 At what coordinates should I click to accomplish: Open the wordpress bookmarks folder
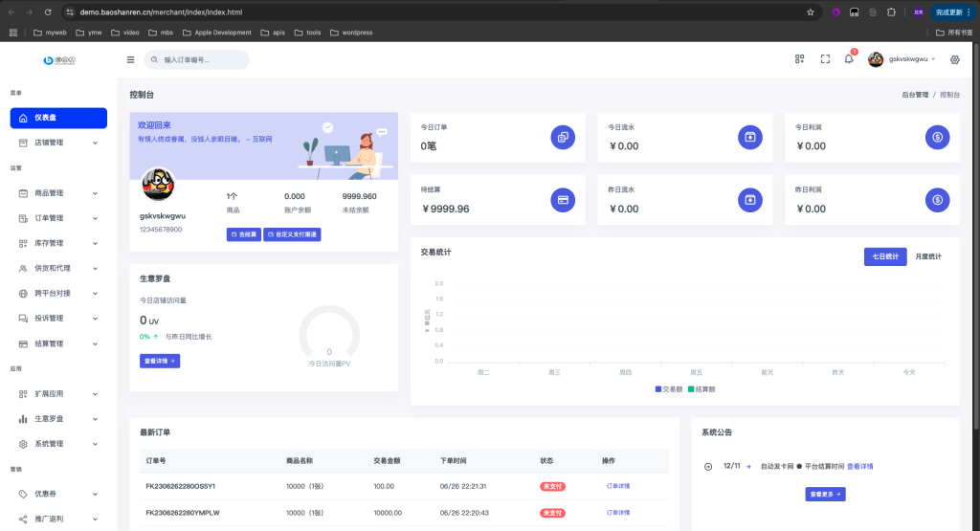pos(351,33)
